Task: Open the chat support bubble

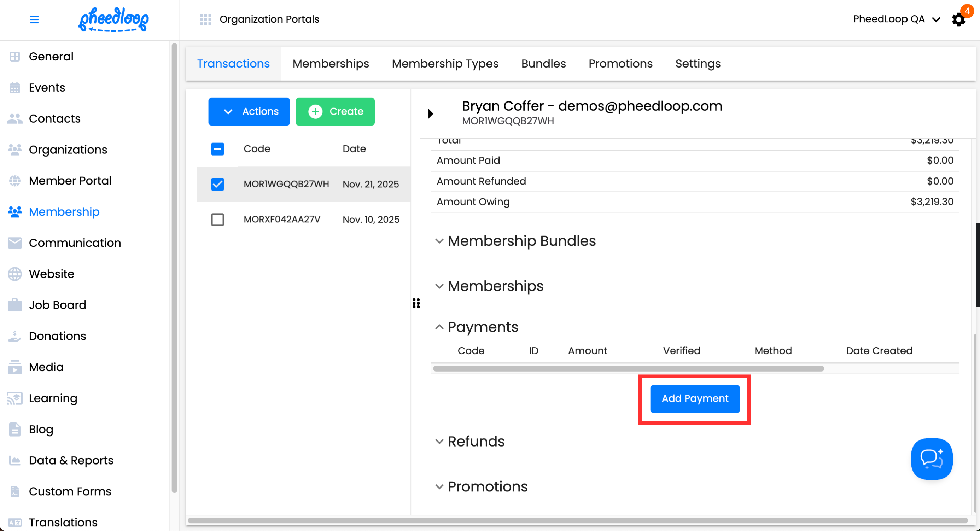Action: [x=931, y=458]
